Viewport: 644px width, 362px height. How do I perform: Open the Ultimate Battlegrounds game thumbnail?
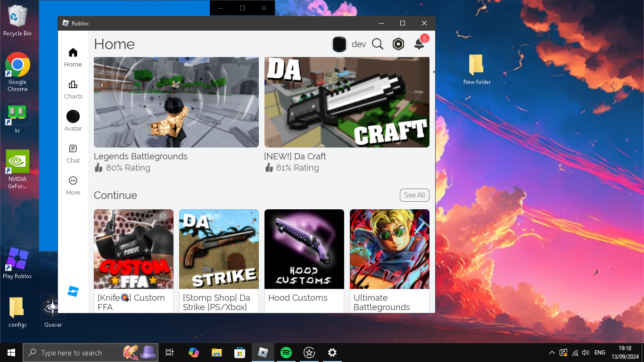389,249
